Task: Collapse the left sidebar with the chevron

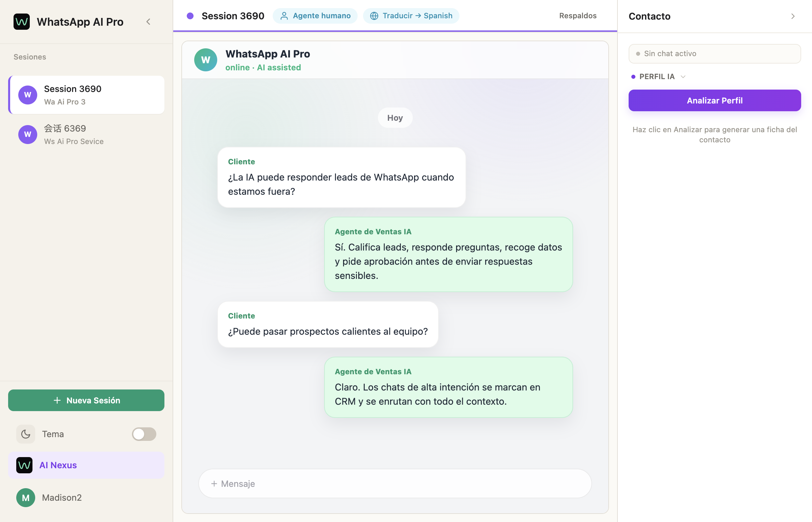Action: (x=148, y=22)
